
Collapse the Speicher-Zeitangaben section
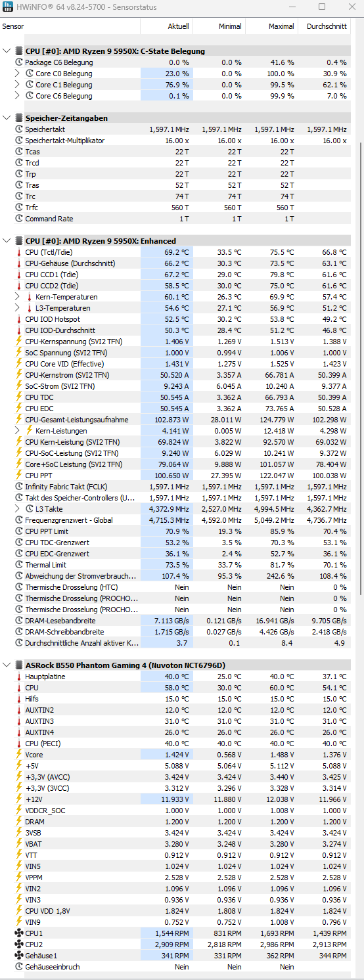point(7,118)
